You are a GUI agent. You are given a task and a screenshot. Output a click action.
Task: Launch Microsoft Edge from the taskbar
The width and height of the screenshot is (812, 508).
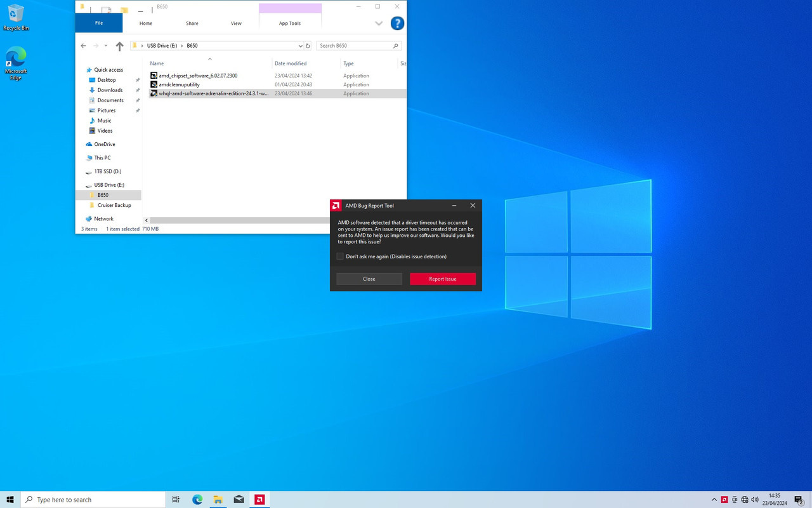click(x=197, y=500)
